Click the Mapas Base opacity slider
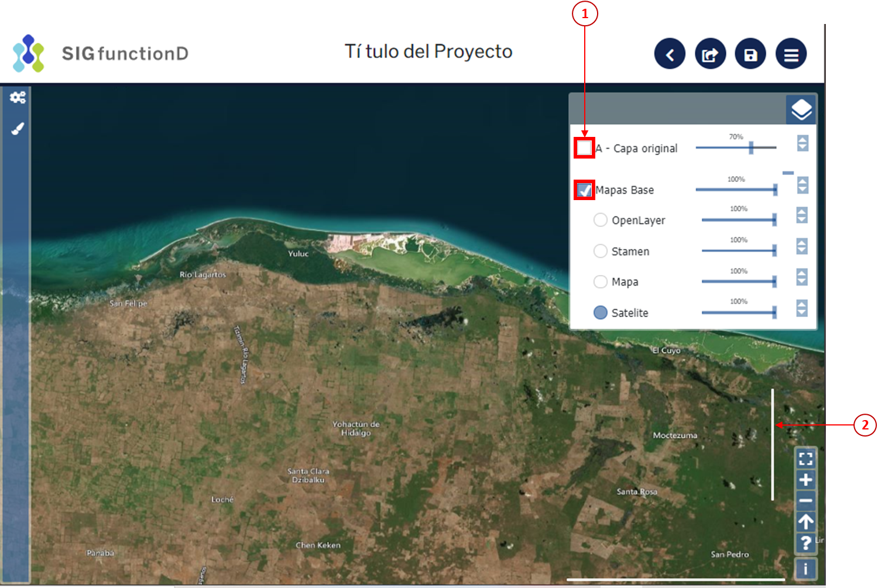Image resolution: width=878 pixels, height=588 pixels. (736, 190)
